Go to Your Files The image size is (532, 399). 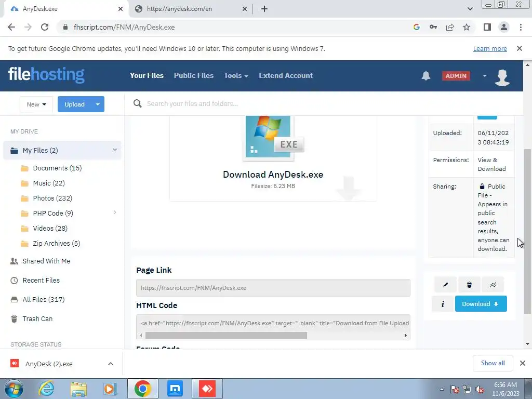tap(147, 76)
